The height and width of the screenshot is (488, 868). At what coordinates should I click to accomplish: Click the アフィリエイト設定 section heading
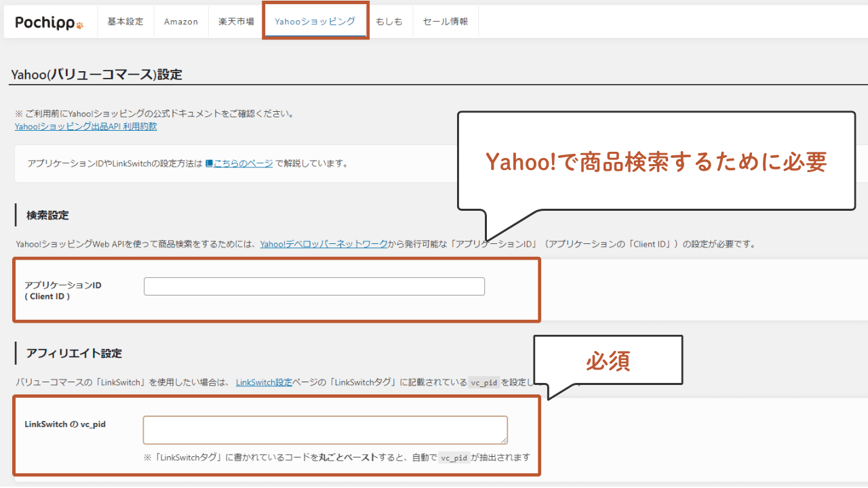click(x=74, y=353)
